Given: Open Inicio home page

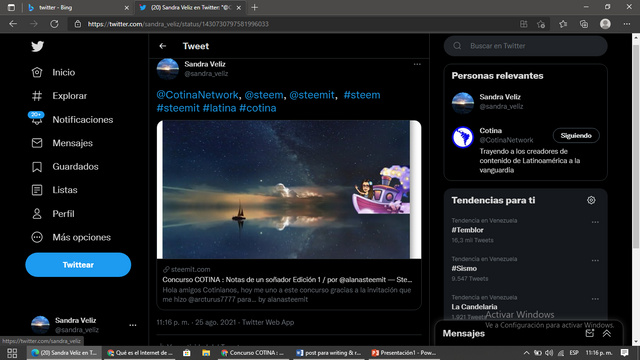Looking at the screenshot, I should (x=53, y=72).
